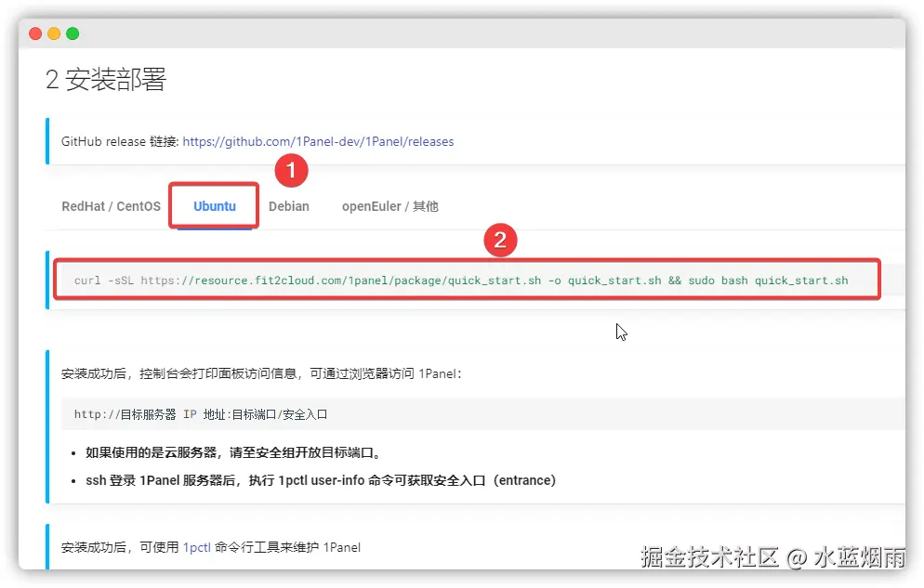Screen dimensions: 924x588
Task: Click the 1pctl command-line tool link
Action: point(197,547)
